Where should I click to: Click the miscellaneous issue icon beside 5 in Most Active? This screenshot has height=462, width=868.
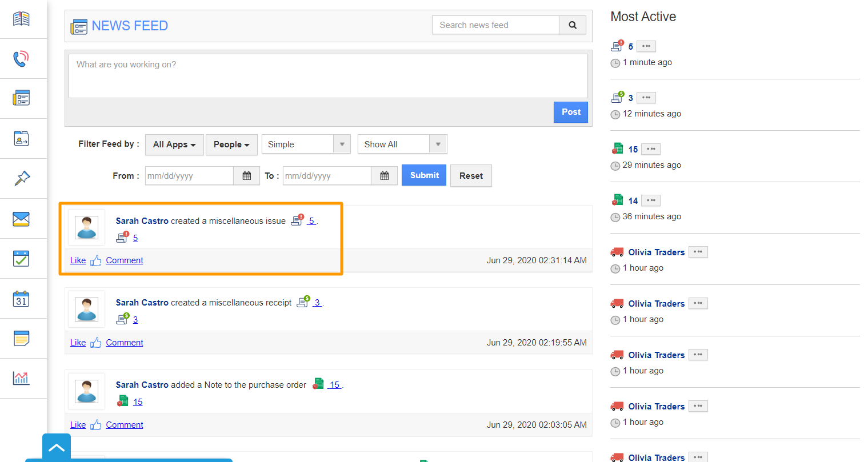pos(617,46)
